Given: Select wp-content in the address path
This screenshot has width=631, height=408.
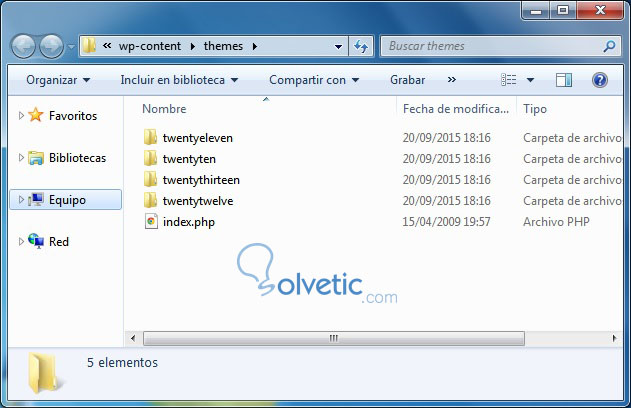Looking at the screenshot, I should (150, 46).
